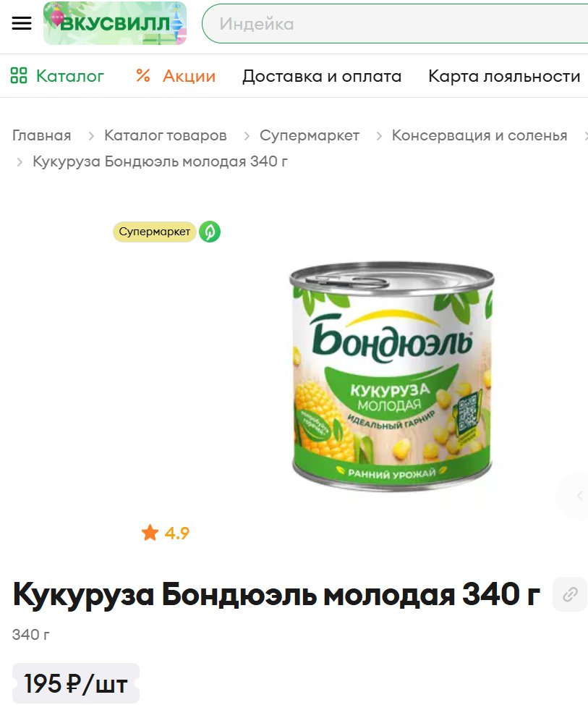Open Супермаркет breadcrumb link
The image size is (588, 705).
(x=310, y=135)
